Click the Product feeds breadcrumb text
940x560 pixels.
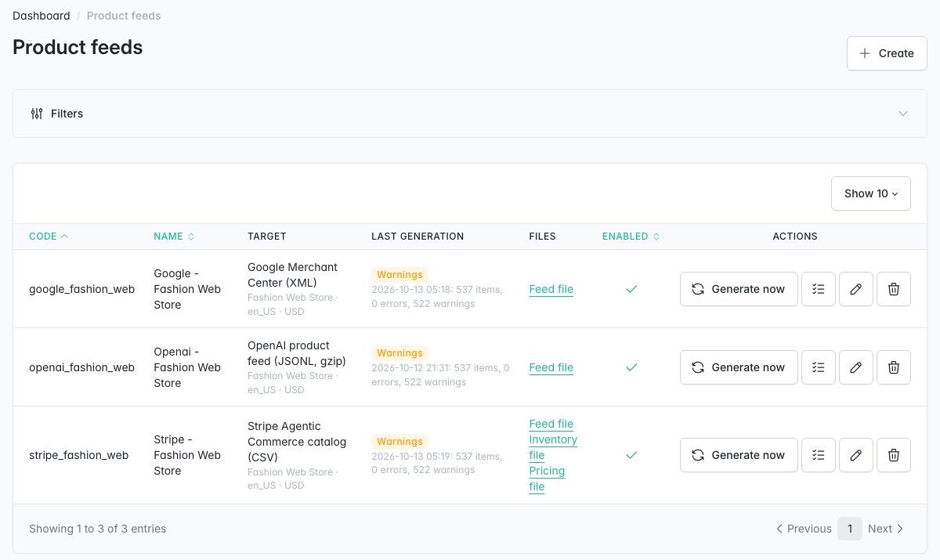pos(124,16)
